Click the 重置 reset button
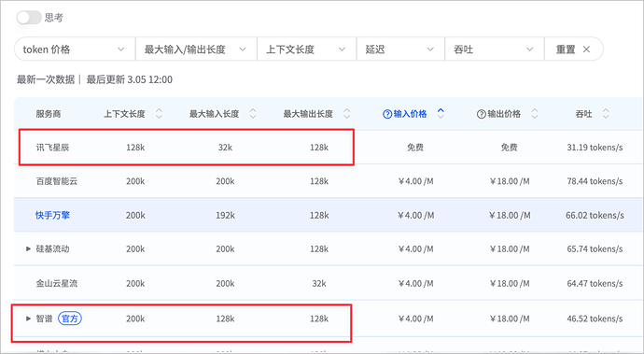644x354 pixels. click(x=574, y=50)
